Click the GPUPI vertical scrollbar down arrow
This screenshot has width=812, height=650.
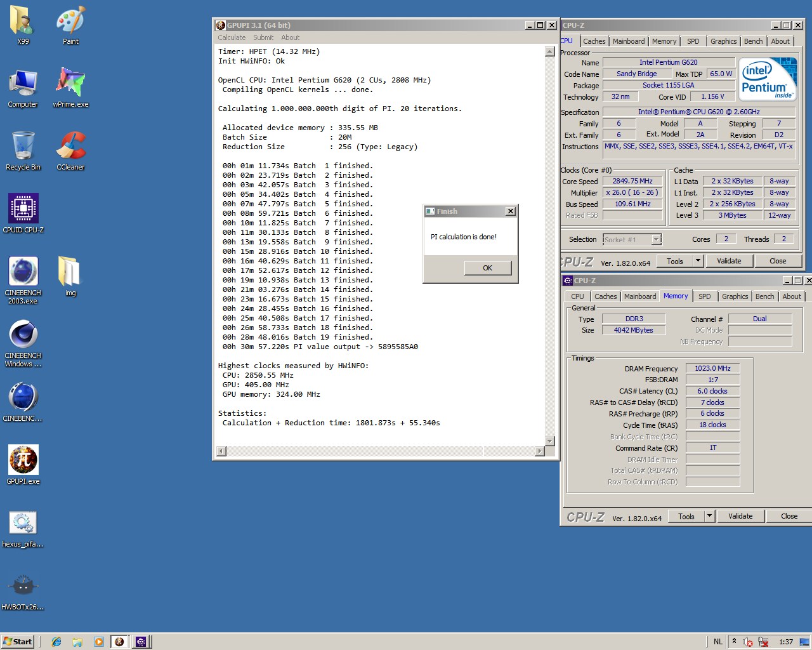pyautogui.click(x=550, y=441)
